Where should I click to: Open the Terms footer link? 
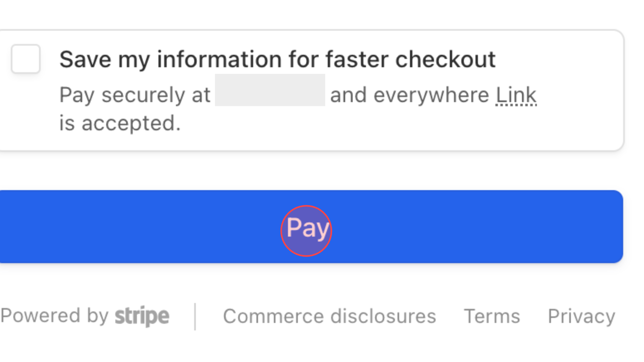point(492,316)
